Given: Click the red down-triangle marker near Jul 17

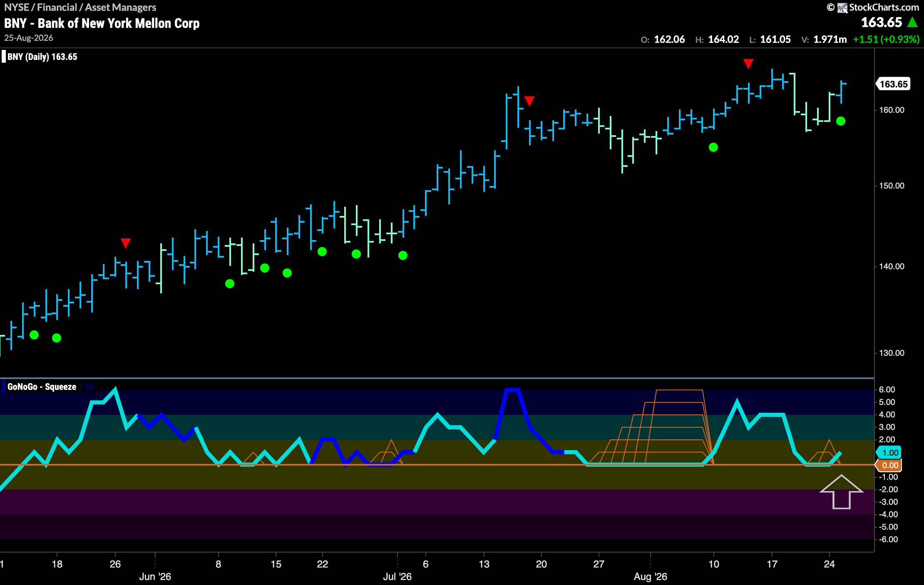Looking at the screenshot, I should click(529, 101).
